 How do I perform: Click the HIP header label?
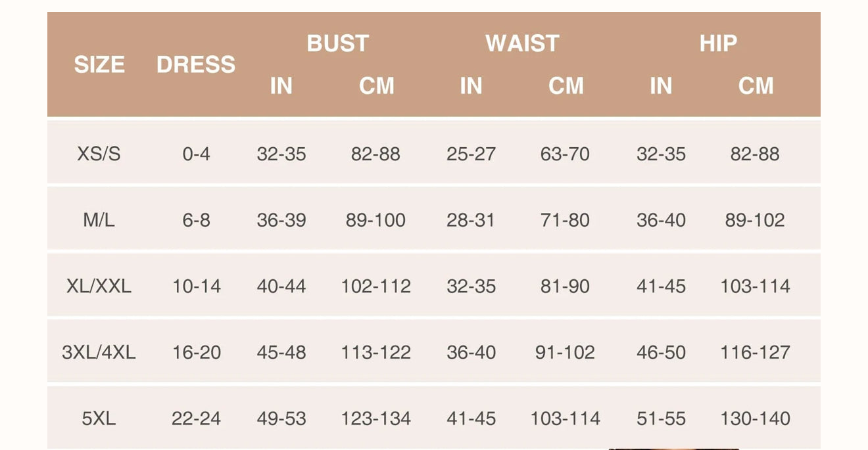coord(718,43)
